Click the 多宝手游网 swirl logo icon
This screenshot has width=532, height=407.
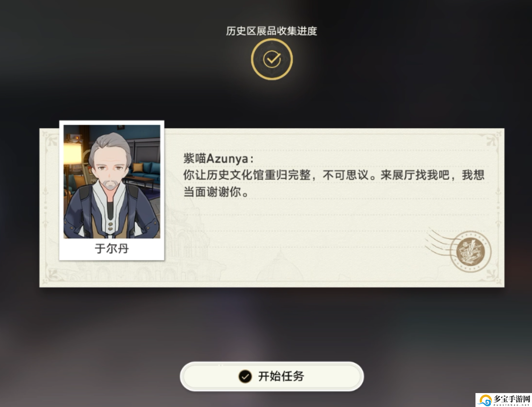[485, 401]
